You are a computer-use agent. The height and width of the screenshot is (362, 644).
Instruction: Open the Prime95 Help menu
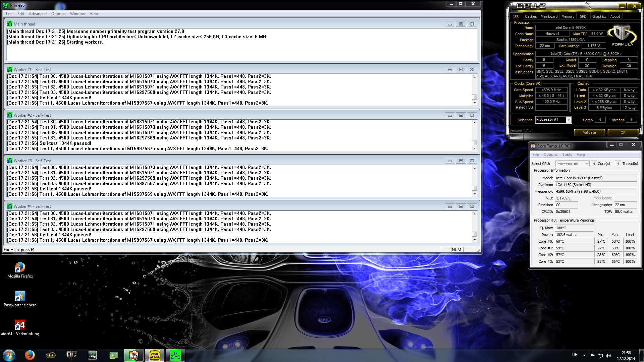[x=94, y=14]
